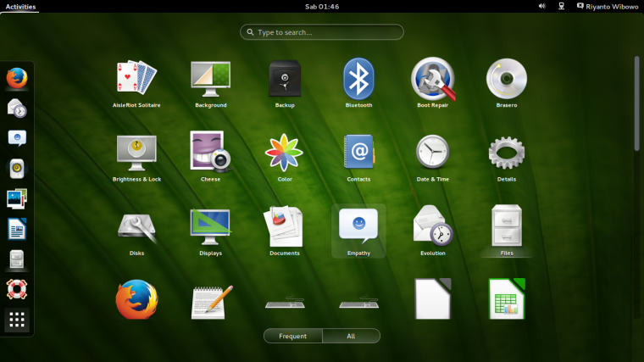644x362 pixels.
Task: Launch Rhythmbox speaker icon in dash
Action: pos(17,169)
